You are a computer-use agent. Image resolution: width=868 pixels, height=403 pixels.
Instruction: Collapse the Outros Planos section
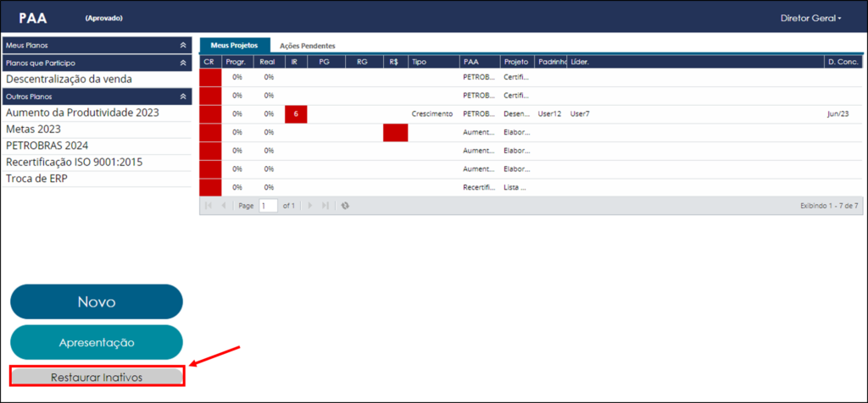183,97
